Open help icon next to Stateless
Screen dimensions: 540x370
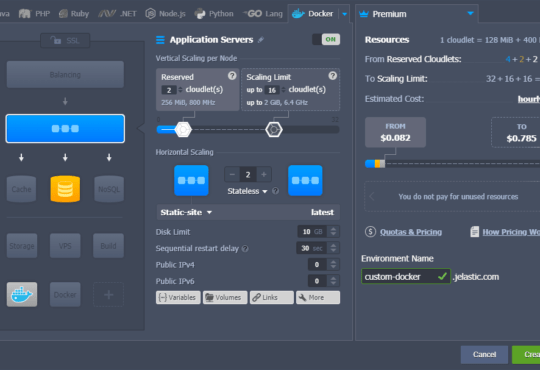[x=275, y=191]
